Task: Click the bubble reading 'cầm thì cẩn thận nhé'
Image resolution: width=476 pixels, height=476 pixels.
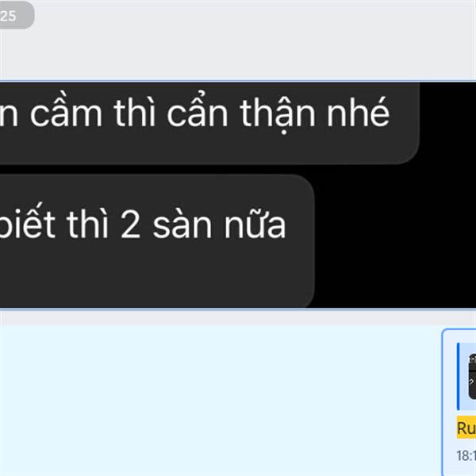Action: coord(209,123)
